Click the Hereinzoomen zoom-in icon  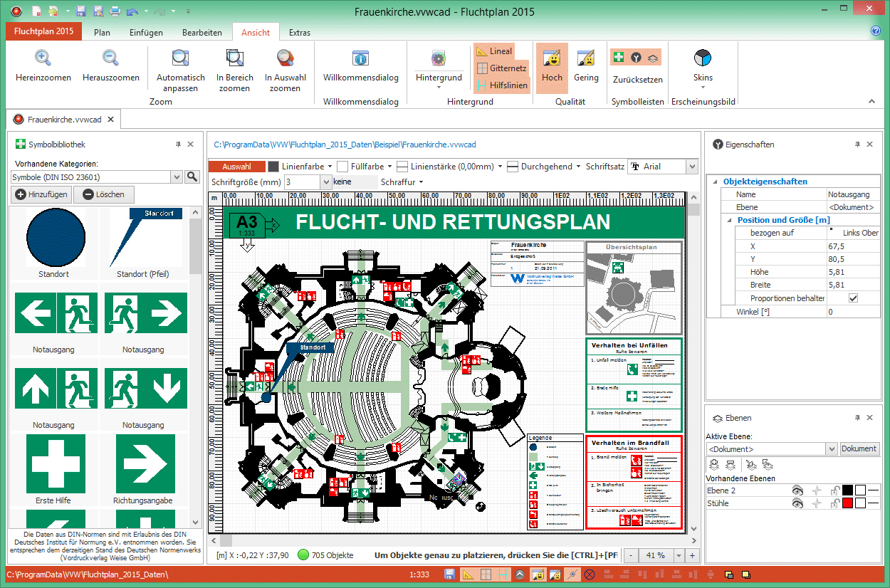(43, 58)
